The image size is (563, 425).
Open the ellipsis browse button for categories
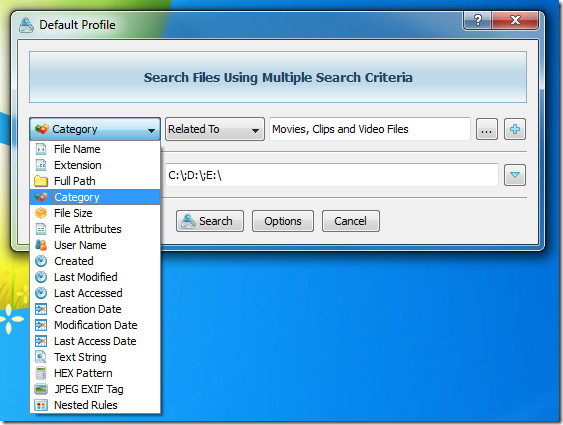click(x=487, y=129)
